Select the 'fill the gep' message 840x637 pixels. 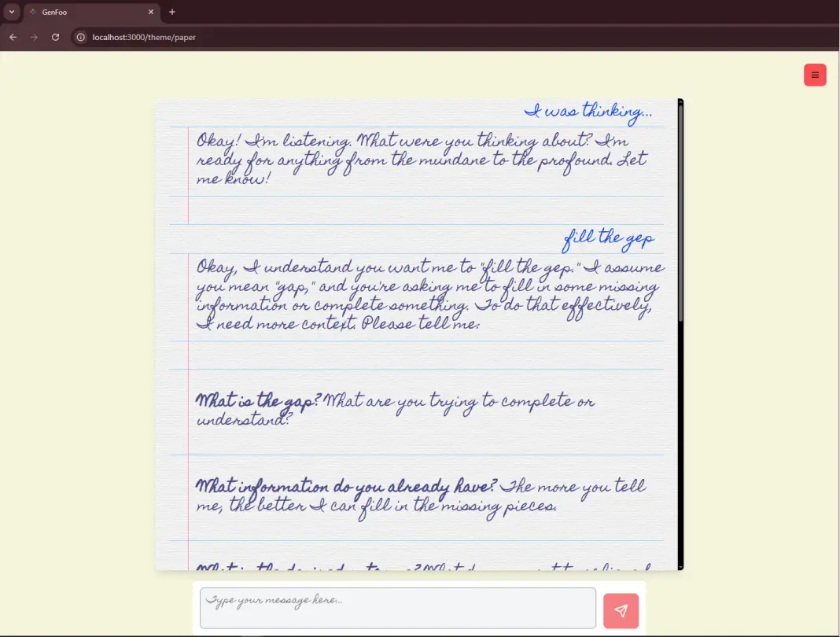(x=609, y=237)
